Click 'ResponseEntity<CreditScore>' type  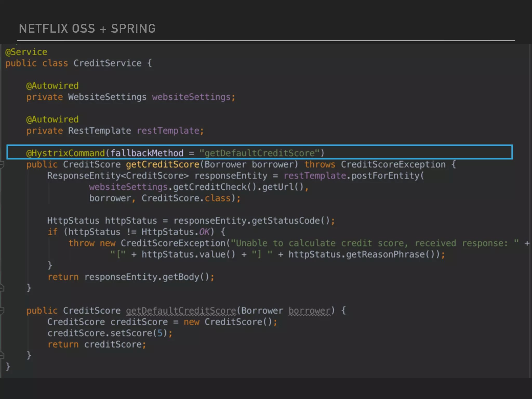coord(118,176)
